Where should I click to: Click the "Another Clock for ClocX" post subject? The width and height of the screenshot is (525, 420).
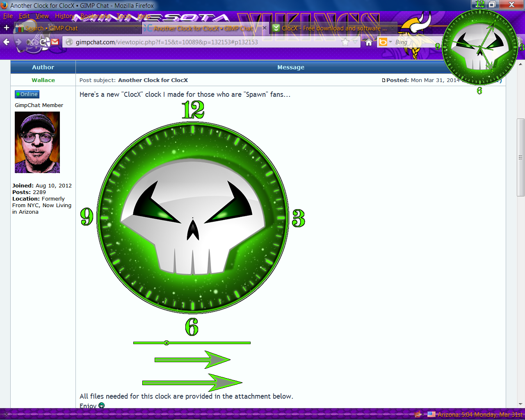153,80
